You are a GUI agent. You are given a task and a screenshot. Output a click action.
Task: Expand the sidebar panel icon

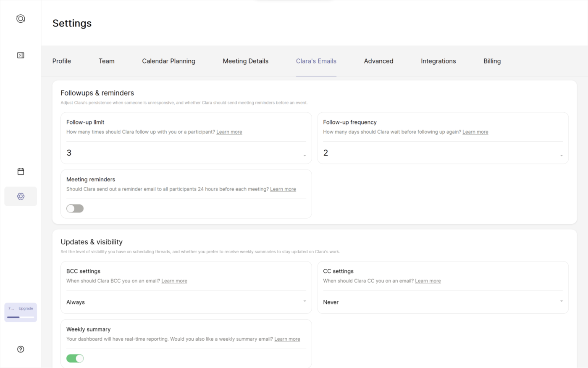click(21, 55)
